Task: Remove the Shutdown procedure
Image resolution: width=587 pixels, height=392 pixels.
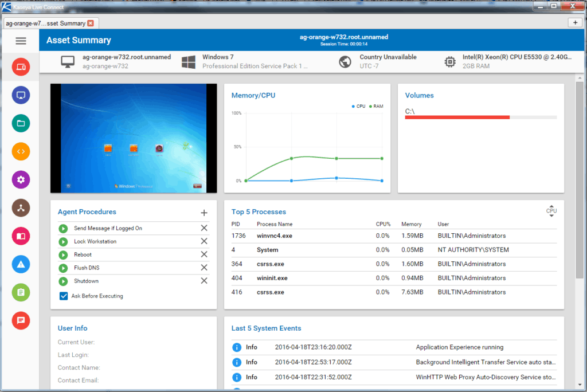Action: [204, 281]
